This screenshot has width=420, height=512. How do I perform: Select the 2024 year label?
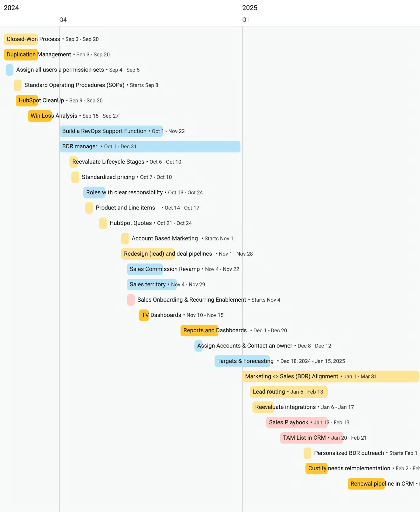[12, 8]
